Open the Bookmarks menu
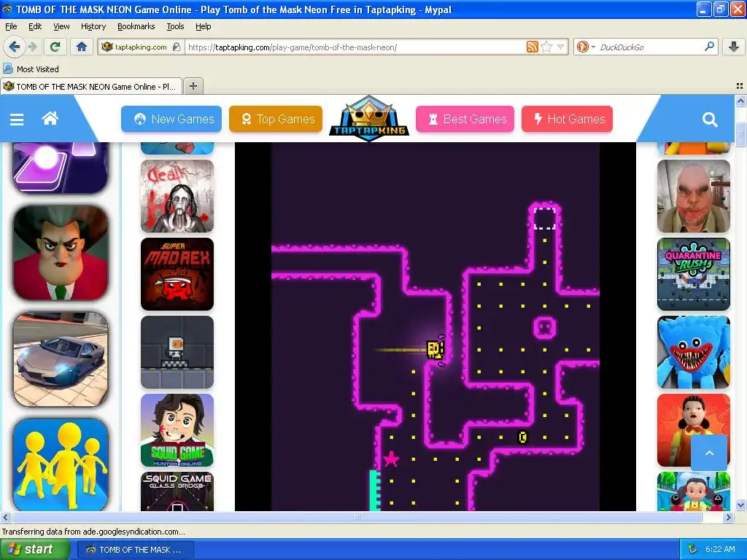Viewport: 747px width, 560px height. pos(136,26)
